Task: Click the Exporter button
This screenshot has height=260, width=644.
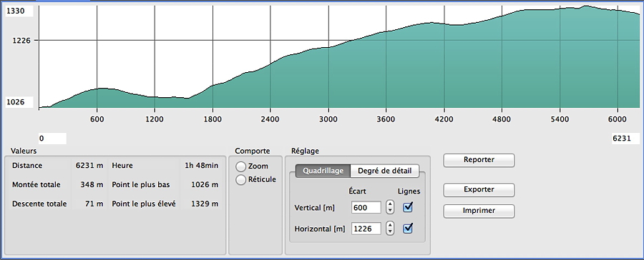Action: coord(479,189)
